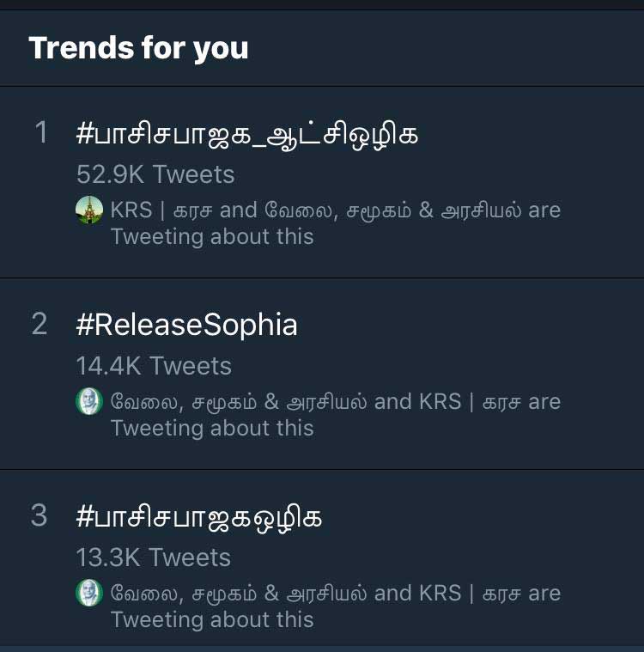
Task: Click trend rank number 2
Action: (x=39, y=324)
